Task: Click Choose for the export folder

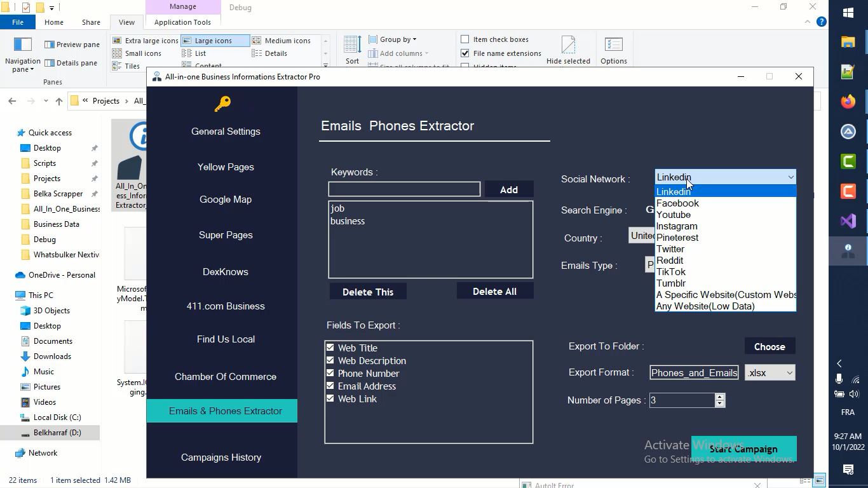Action: [770, 346]
